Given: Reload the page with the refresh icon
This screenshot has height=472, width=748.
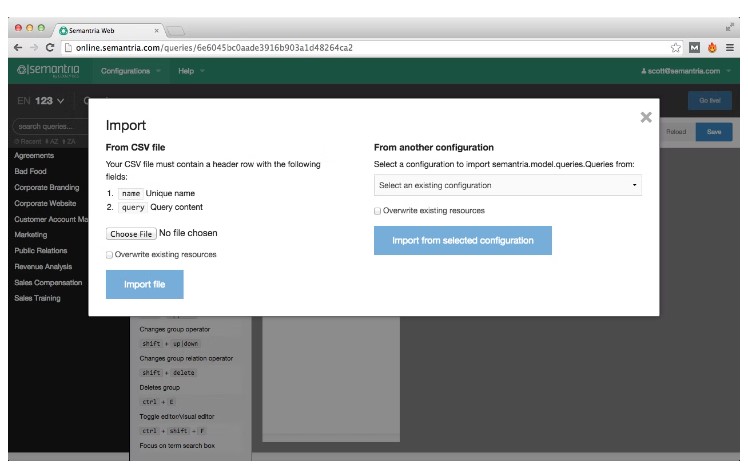Looking at the screenshot, I should click(50, 48).
